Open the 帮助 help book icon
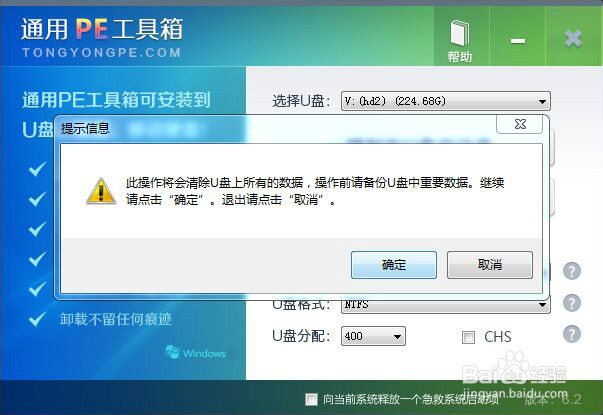Screen dimensions: 603x415 click(x=460, y=41)
